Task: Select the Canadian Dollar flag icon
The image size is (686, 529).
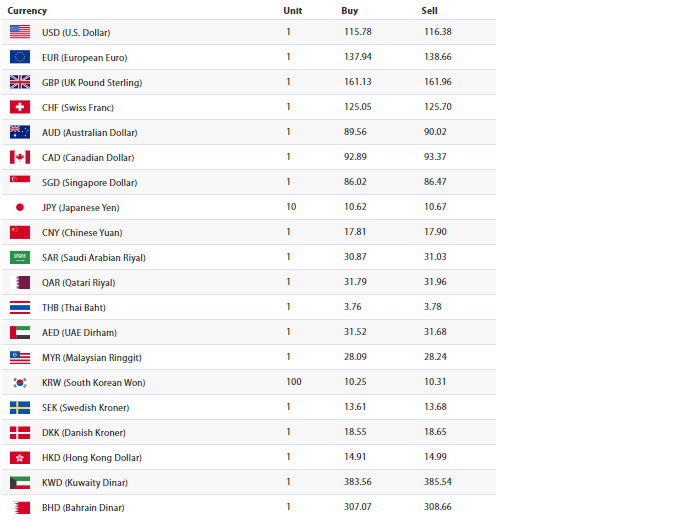Action: point(20,157)
